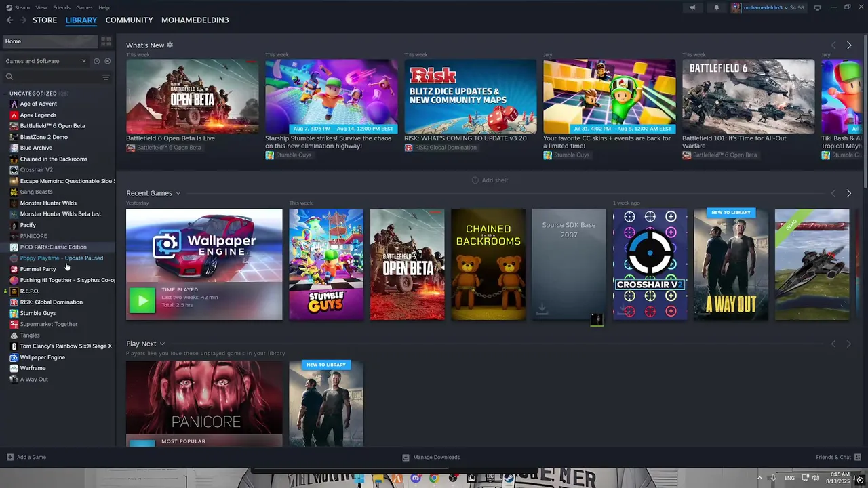Select the LIBRARY tab
This screenshot has width=868, height=488.
tap(81, 20)
